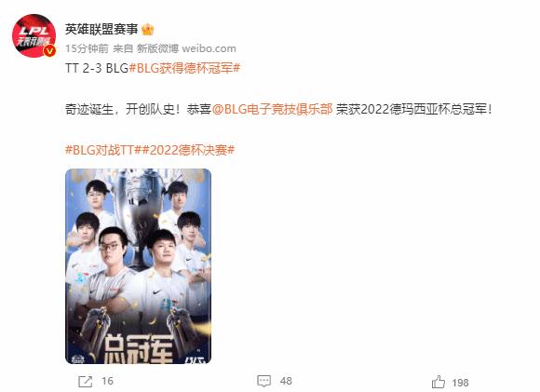This screenshot has height=392, width=540.
Task: Click the repost count 16
Action: point(107,381)
